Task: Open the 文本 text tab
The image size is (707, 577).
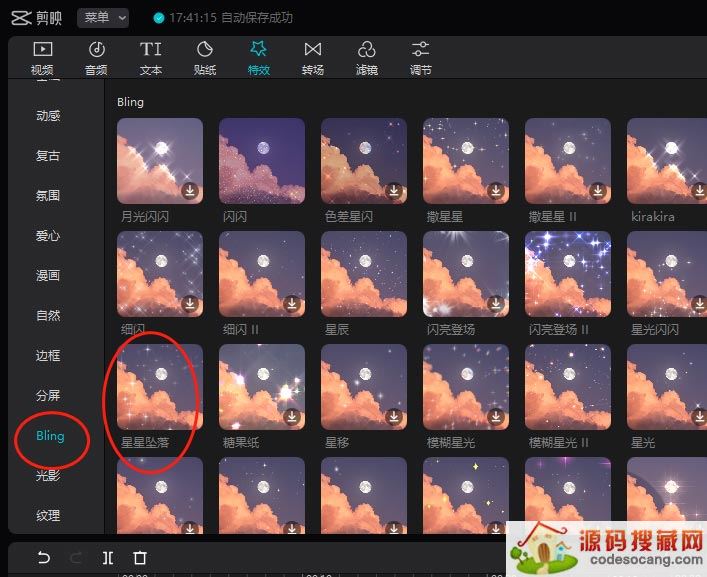Action: pos(151,58)
